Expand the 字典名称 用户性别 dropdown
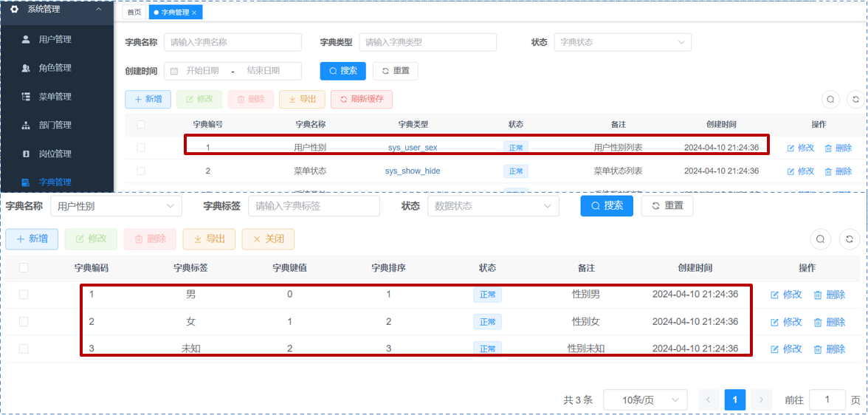Image resolution: width=868 pixels, height=415 pixels. pos(116,206)
